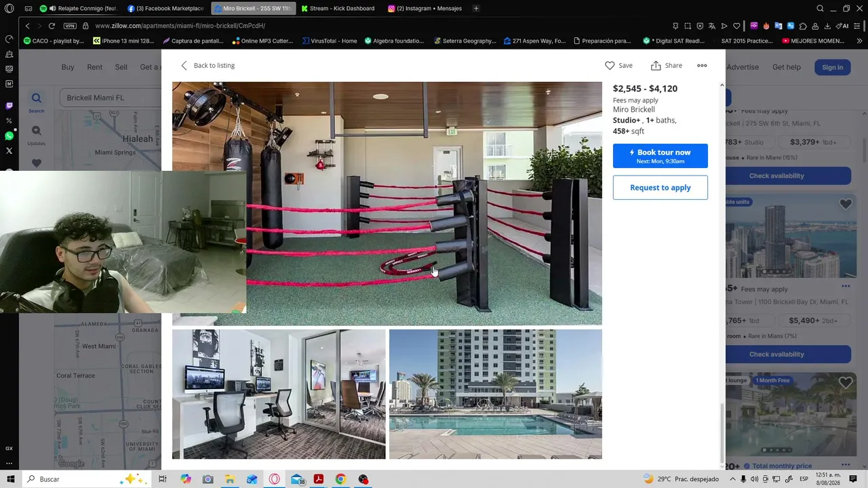The height and width of the screenshot is (488, 868).
Task: Open a new browser tab with plus button
Action: pyautogui.click(x=476, y=9)
